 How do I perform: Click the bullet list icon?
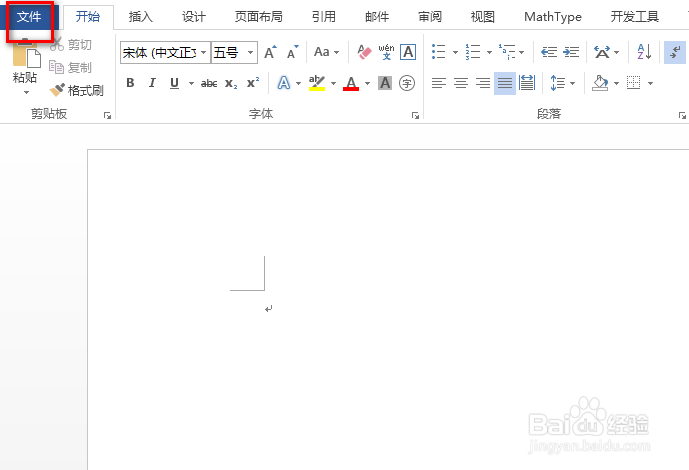[439, 52]
